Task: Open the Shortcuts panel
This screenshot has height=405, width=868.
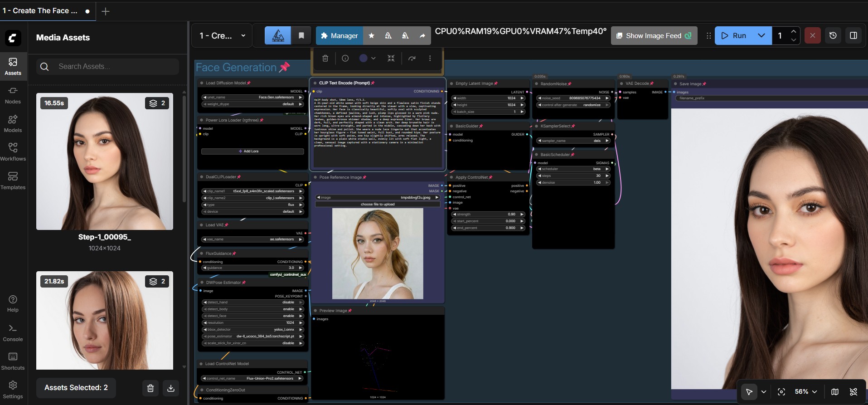Action: tap(13, 361)
